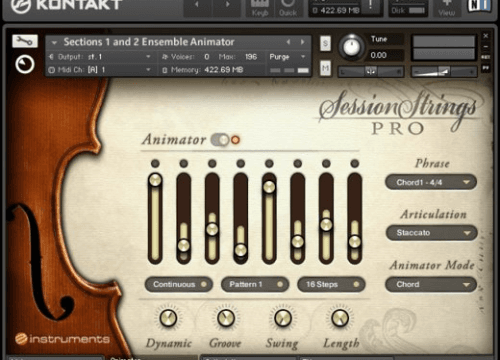
Task: Open the Phrase dropdown showing Chord1 - 4/4
Action: [x=431, y=182]
